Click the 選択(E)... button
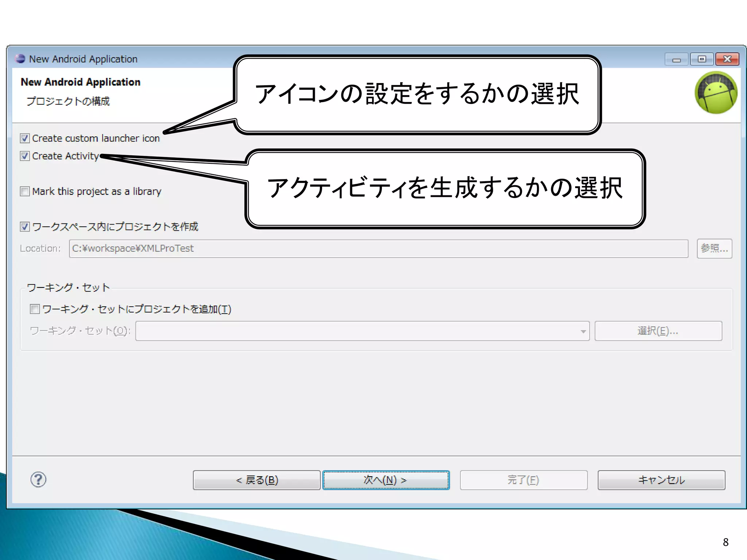 (x=658, y=331)
